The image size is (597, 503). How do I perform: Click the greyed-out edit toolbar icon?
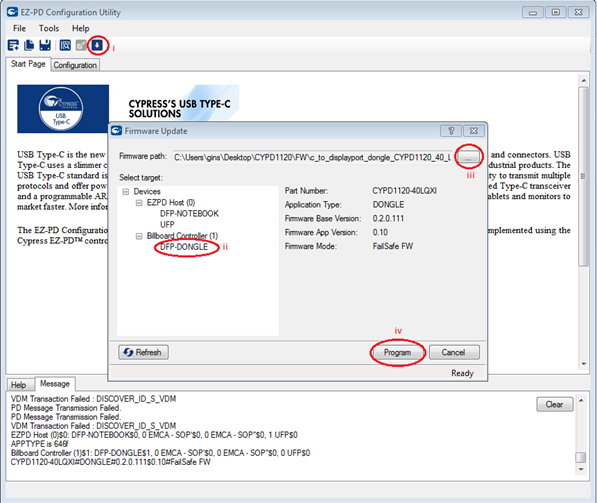tap(81, 45)
